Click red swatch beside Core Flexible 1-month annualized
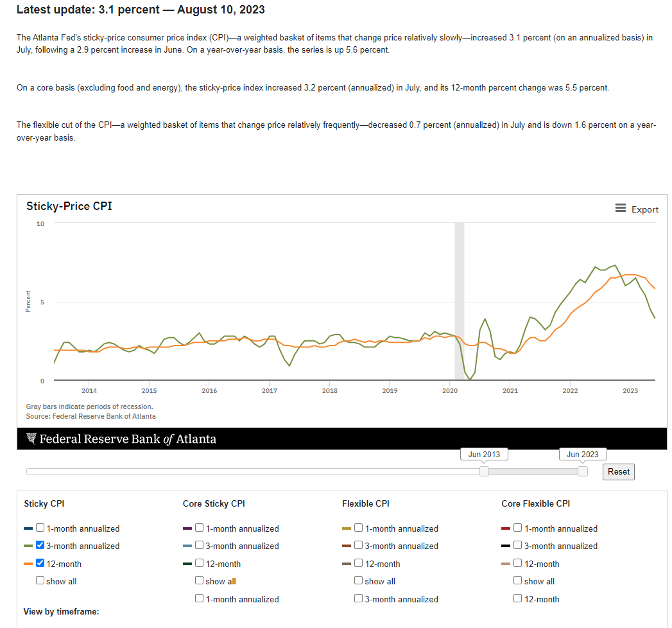 [x=506, y=528]
